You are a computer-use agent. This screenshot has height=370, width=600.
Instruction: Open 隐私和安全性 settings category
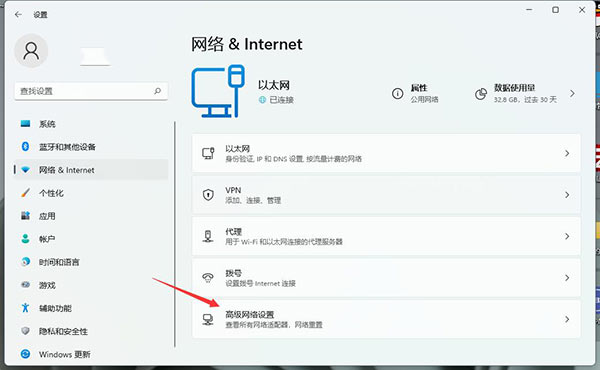coord(91,331)
